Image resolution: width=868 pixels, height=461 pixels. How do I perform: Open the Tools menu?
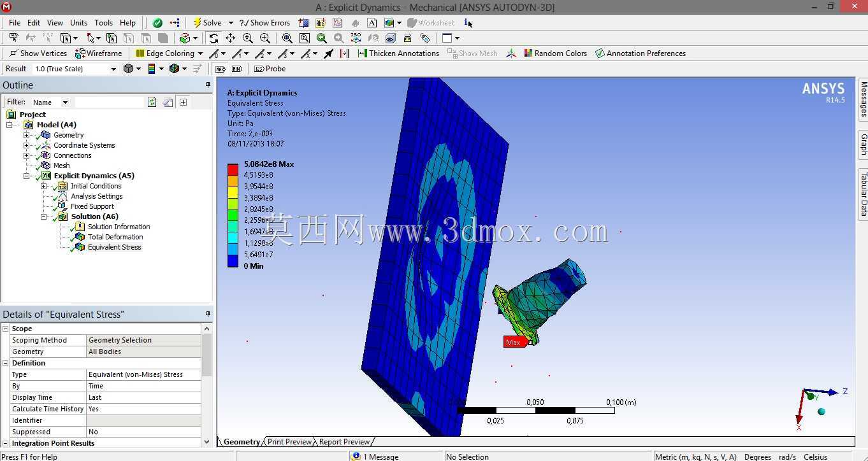(103, 22)
